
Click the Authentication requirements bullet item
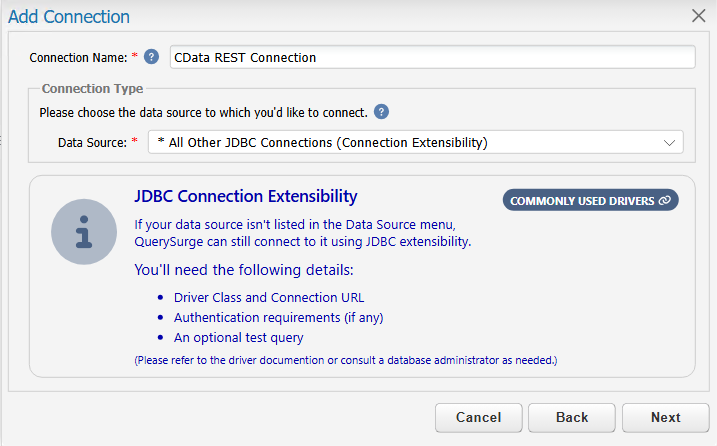click(x=278, y=317)
